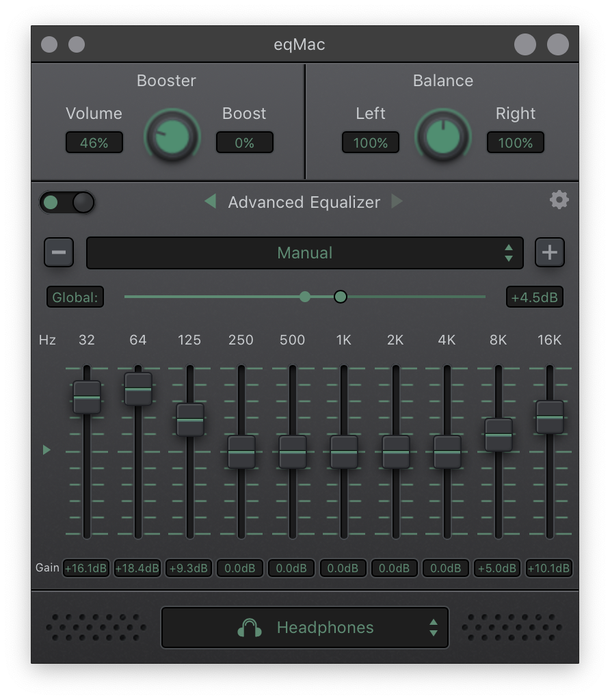Open the Manual preset dropdown
The image size is (610, 700).
(x=304, y=253)
